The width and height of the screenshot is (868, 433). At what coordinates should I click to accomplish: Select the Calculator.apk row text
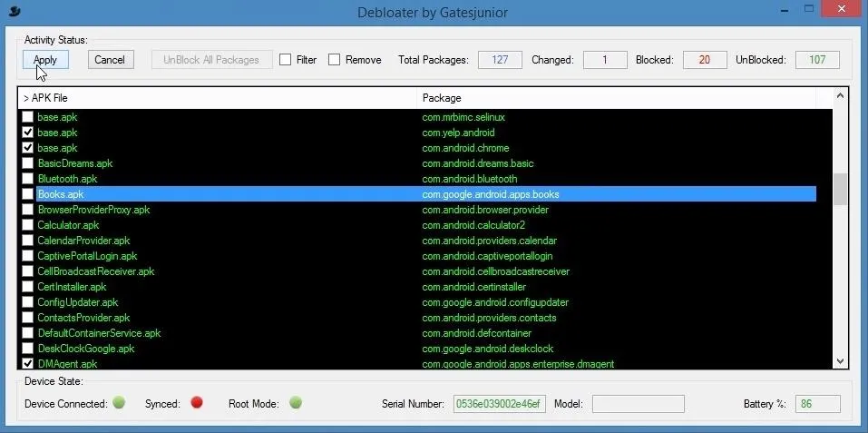(x=68, y=225)
